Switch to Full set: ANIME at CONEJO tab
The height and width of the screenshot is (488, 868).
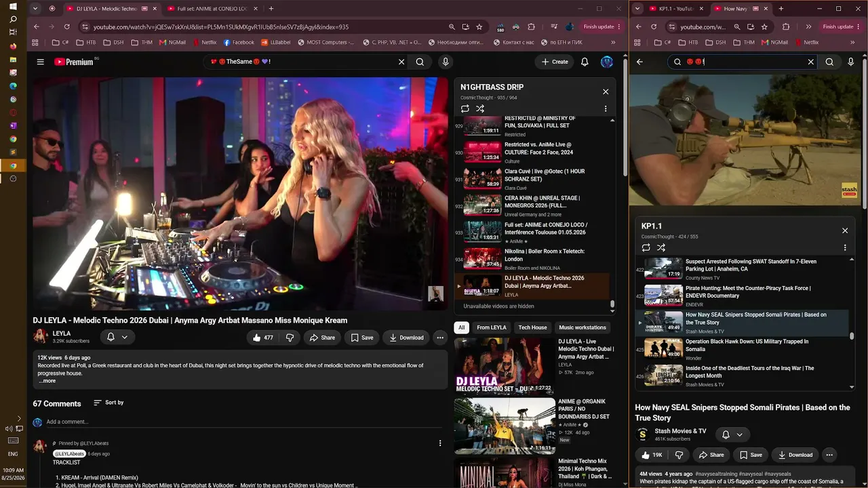[212, 9]
